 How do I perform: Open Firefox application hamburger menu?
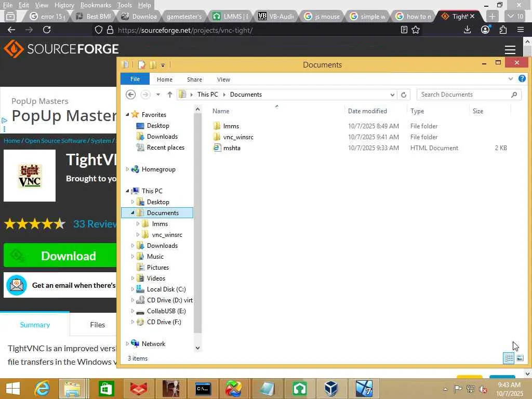coord(521,30)
